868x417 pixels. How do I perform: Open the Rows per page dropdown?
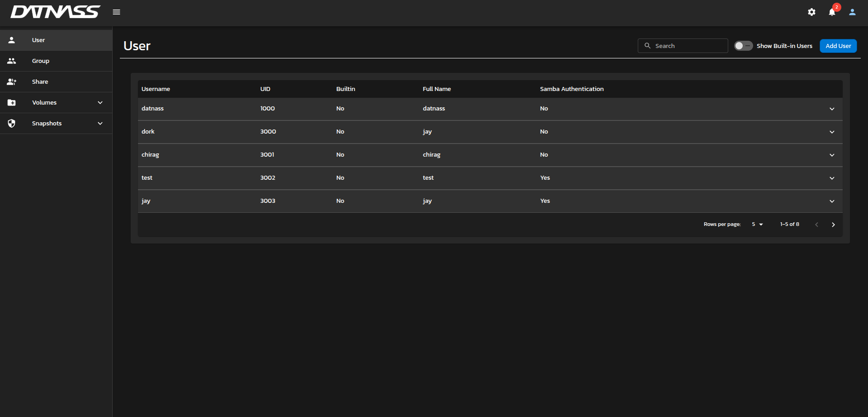(x=757, y=225)
